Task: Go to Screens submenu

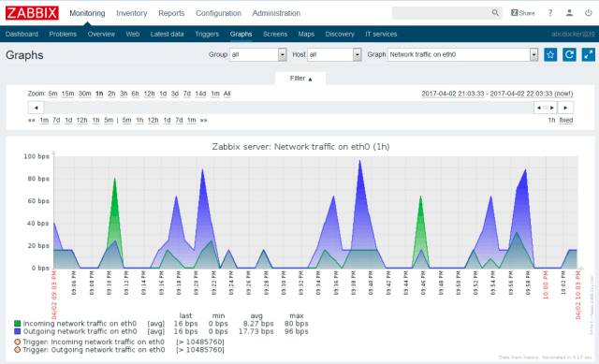Action: tap(275, 34)
